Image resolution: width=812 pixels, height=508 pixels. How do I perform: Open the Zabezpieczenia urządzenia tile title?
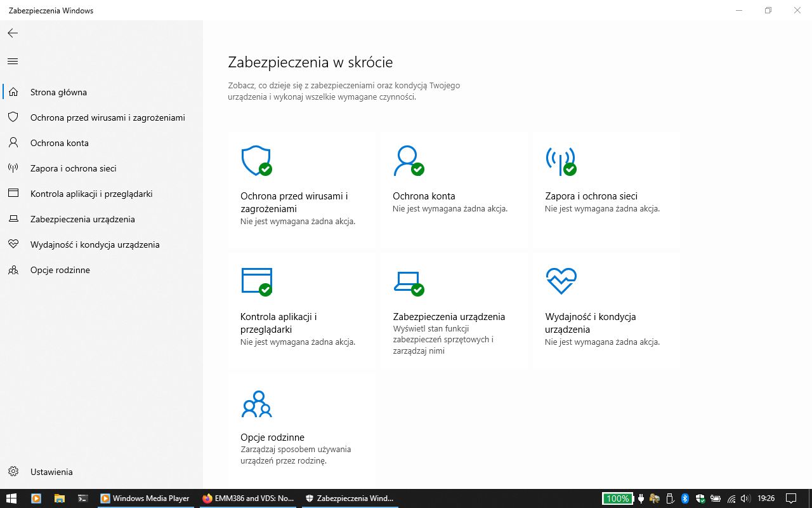449,317
